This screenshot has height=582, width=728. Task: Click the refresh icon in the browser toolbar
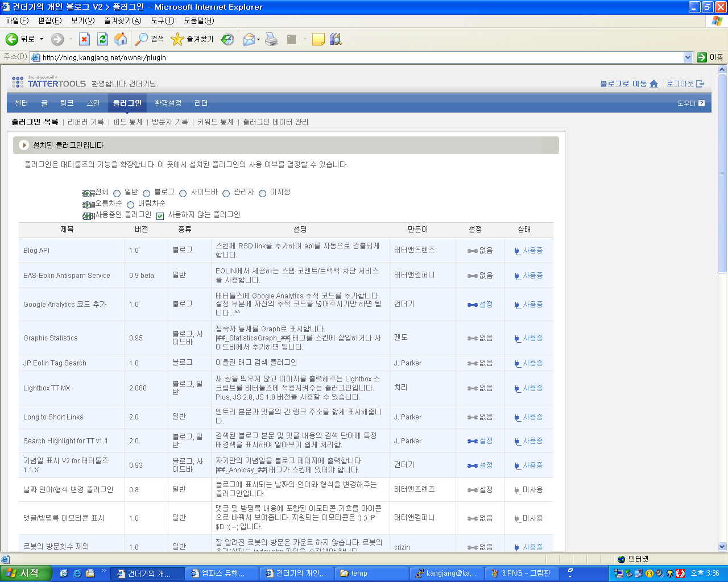coord(103,39)
